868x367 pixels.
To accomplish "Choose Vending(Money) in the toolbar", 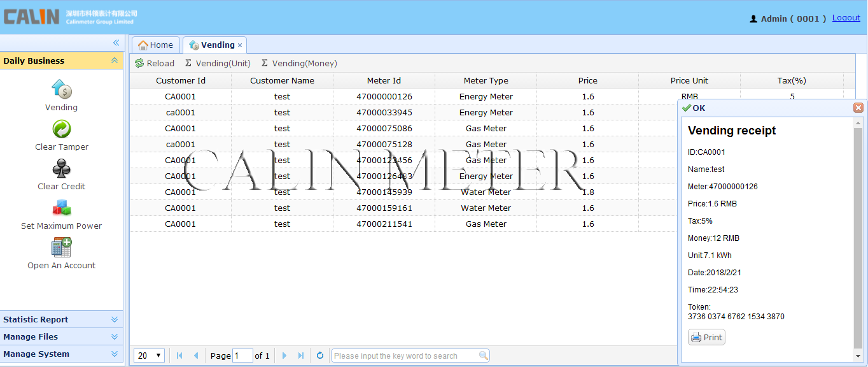I will pos(299,63).
